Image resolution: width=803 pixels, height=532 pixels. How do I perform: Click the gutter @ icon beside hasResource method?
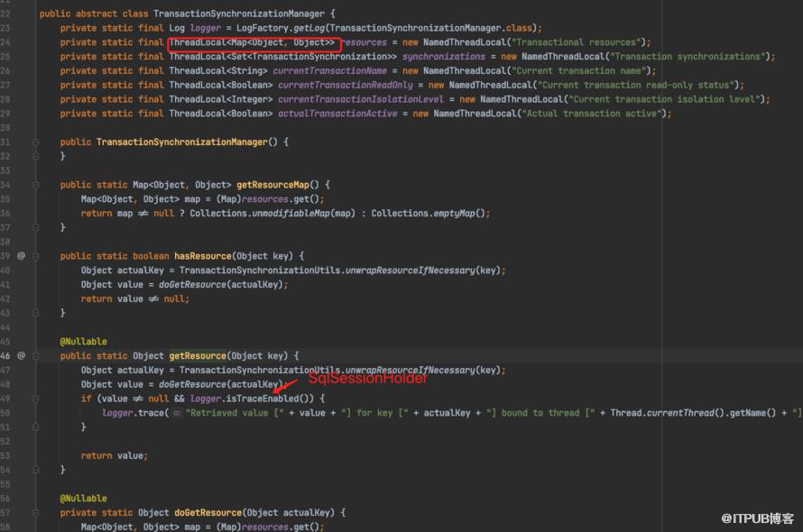pos(21,255)
